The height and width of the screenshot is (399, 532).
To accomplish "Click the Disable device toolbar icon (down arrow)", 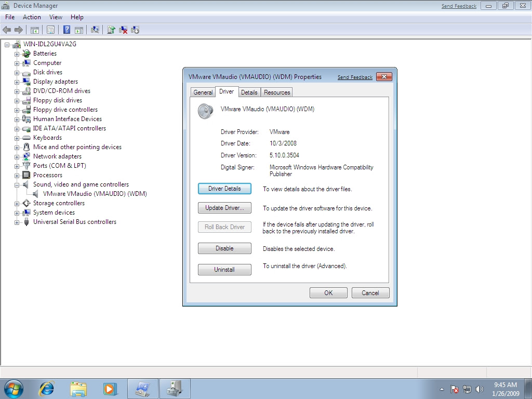I will point(135,30).
